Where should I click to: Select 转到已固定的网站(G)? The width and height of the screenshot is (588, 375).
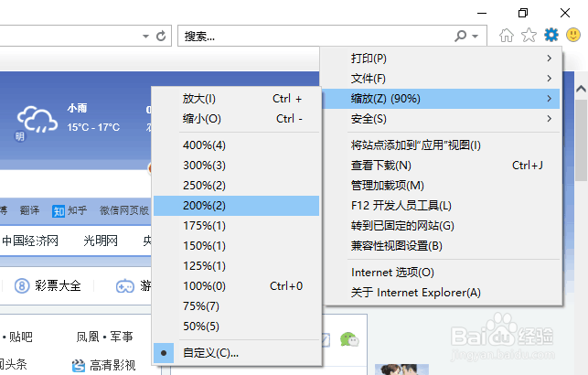coord(441,226)
